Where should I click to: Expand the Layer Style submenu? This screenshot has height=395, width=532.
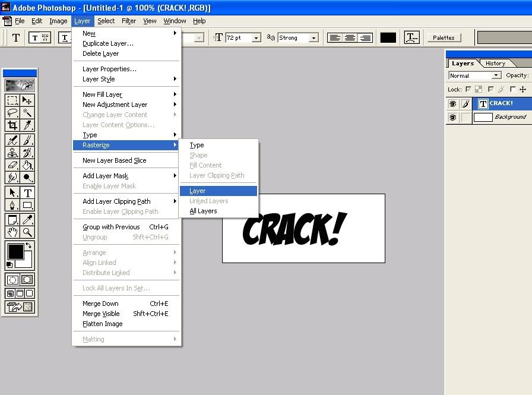[x=126, y=79]
